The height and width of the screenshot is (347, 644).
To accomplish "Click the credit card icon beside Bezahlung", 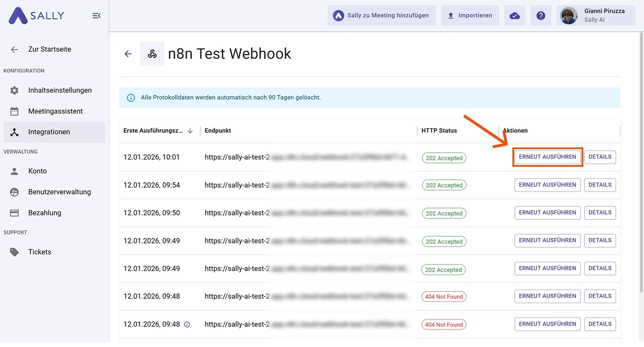I will pos(14,213).
